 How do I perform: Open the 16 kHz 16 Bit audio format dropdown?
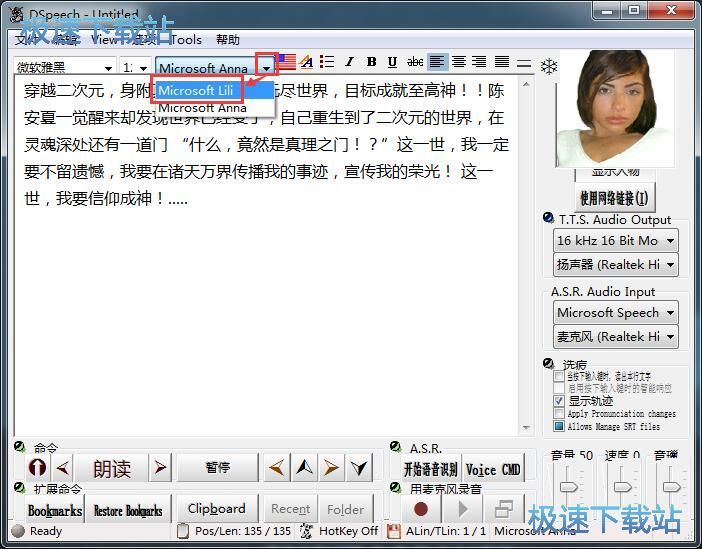point(616,240)
